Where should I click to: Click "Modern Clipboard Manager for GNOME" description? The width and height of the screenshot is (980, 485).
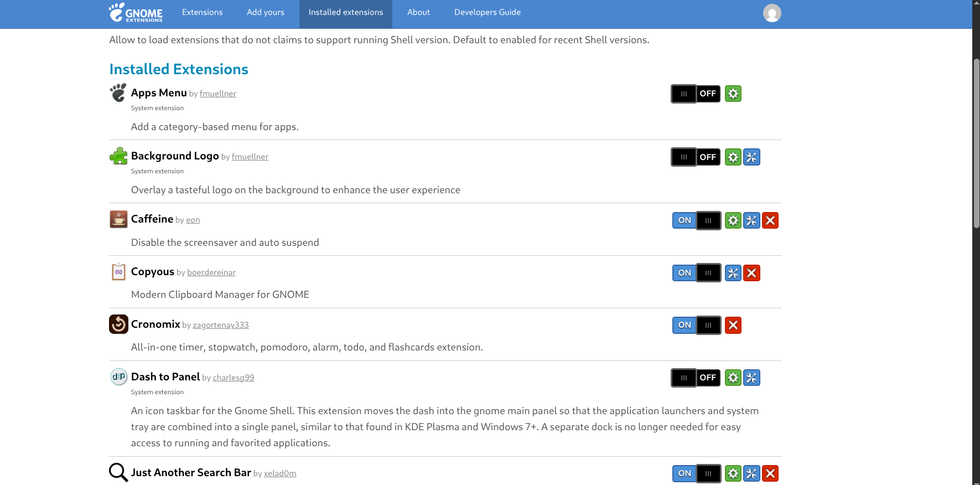[220, 295]
